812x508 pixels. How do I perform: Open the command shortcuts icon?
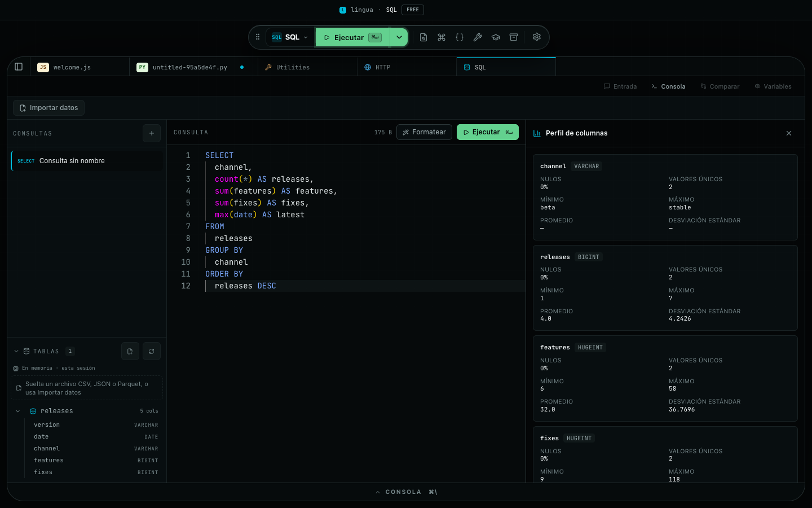[x=442, y=37]
